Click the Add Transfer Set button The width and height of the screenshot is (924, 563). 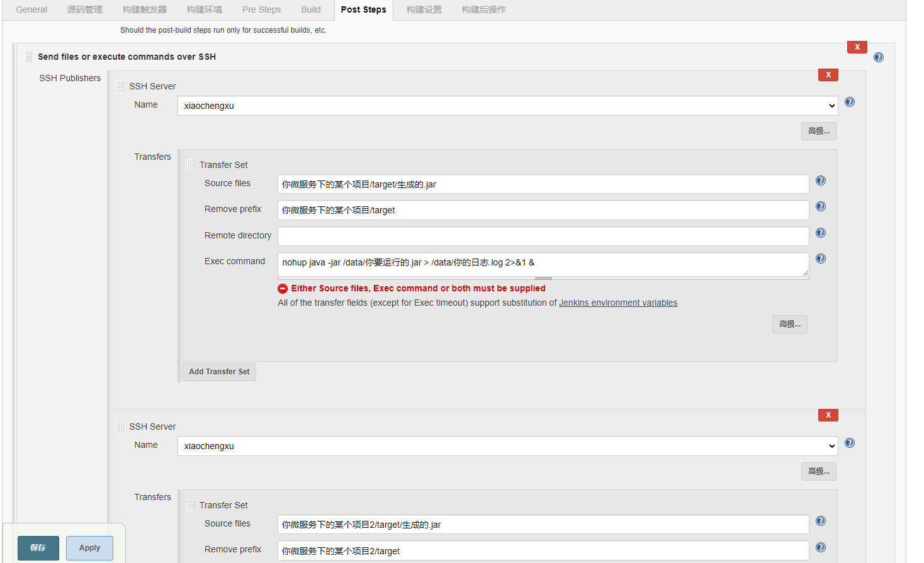(x=219, y=372)
